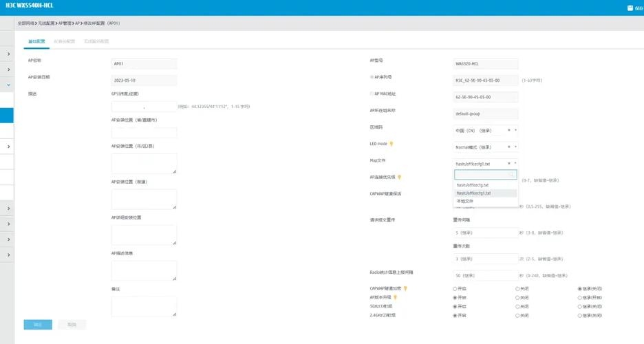This screenshot has height=344, width=644.
Task: Select the AP序列号 radio button
Action: coord(372,77)
